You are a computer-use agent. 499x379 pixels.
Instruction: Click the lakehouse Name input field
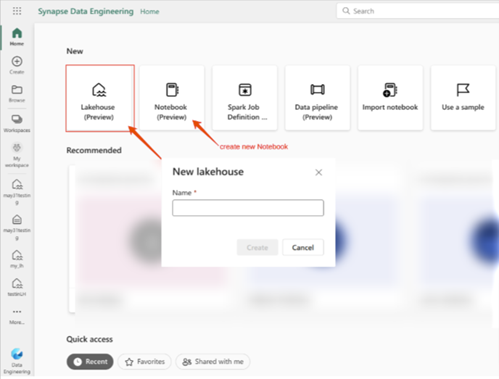(248, 208)
